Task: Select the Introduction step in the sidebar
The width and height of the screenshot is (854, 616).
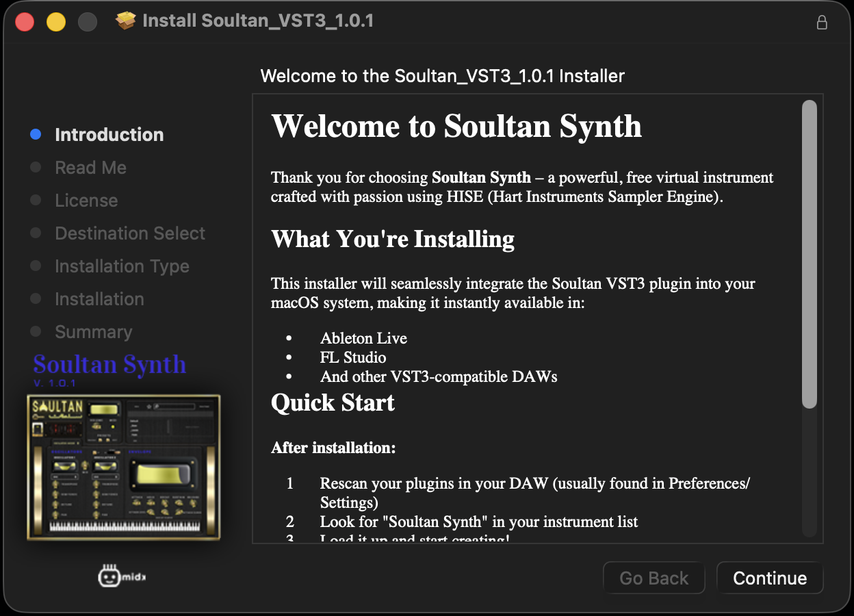Action: [x=109, y=135]
